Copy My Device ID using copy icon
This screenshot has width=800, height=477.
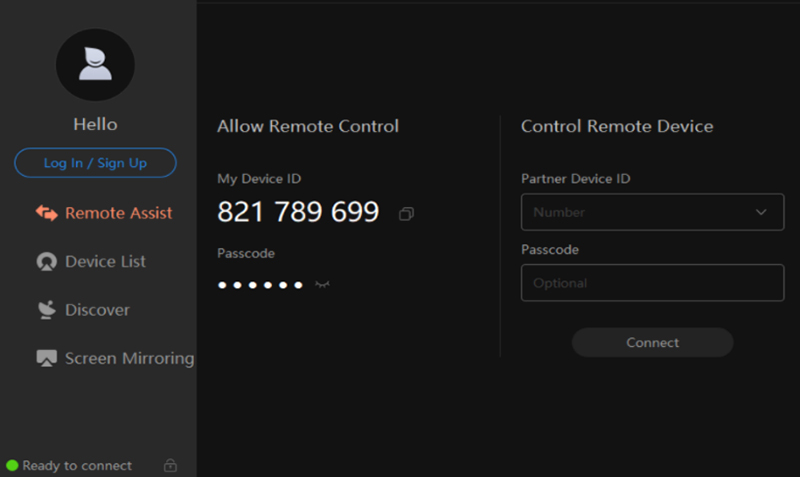point(406,214)
